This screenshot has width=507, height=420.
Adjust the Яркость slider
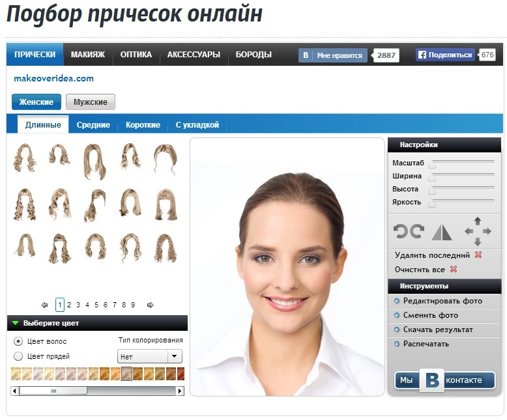[x=431, y=203]
